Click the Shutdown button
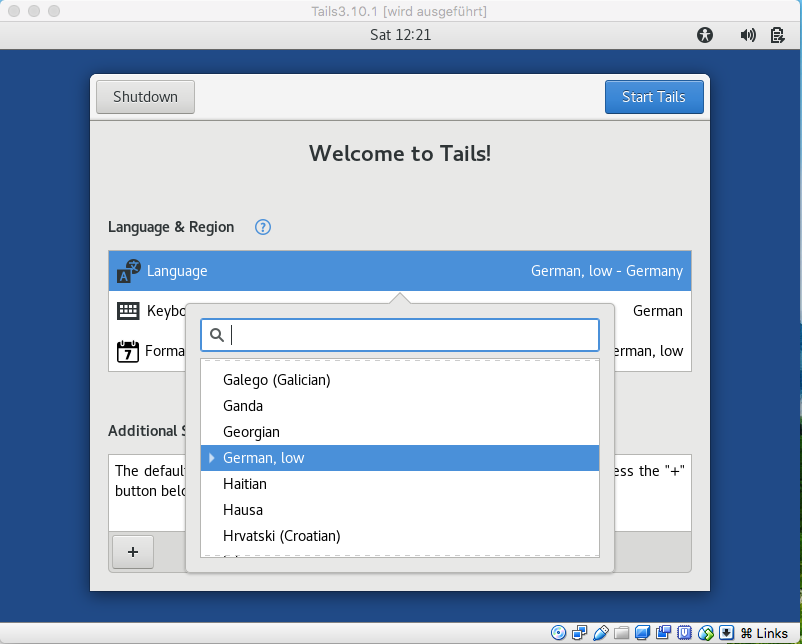This screenshot has width=802, height=644. pyautogui.click(x=145, y=97)
